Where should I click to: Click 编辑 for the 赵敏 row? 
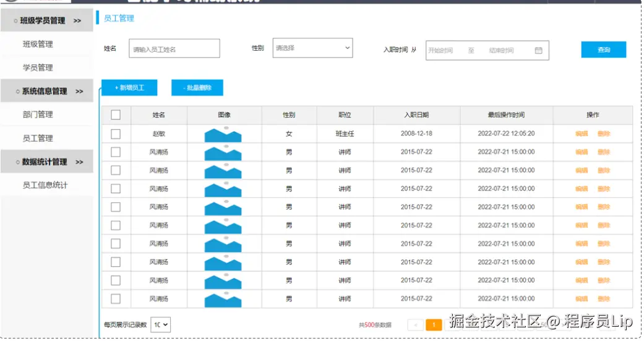point(582,134)
